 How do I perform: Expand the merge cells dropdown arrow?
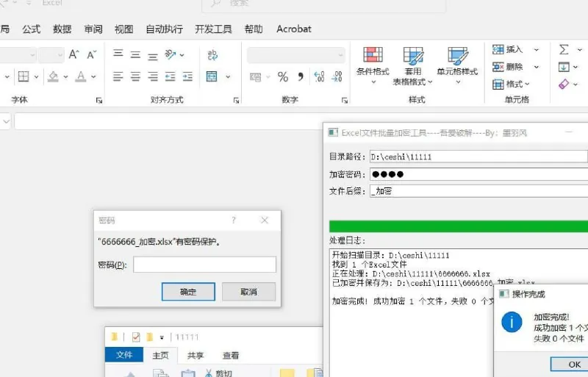click(x=228, y=77)
